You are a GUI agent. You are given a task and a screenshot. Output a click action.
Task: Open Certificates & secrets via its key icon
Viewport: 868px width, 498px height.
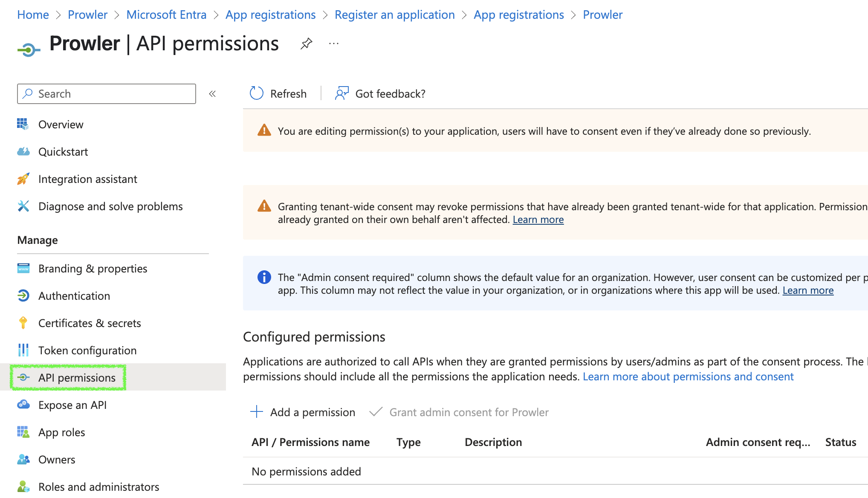pos(24,323)
